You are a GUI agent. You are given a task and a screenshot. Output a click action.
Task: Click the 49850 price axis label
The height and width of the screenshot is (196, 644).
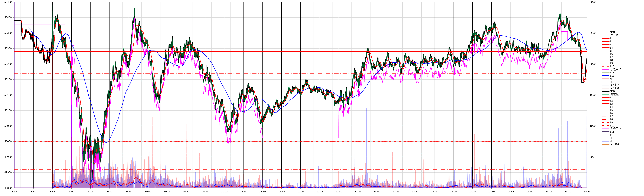8,188
